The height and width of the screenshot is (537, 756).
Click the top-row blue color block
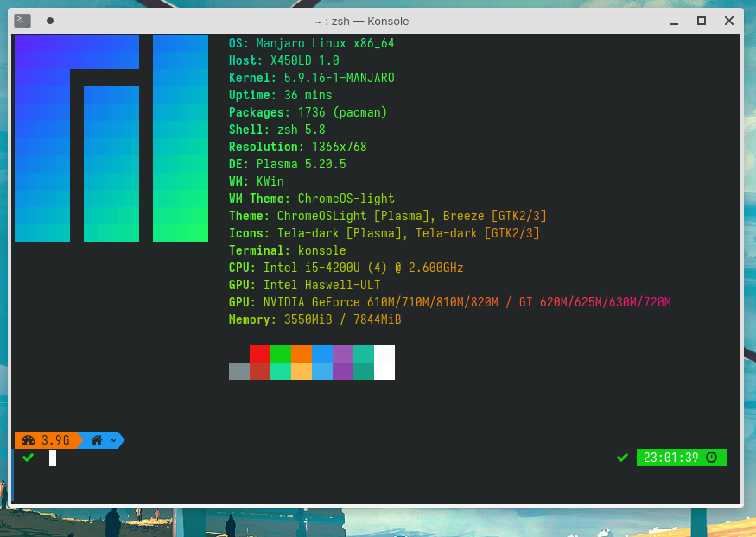point(322,353)
